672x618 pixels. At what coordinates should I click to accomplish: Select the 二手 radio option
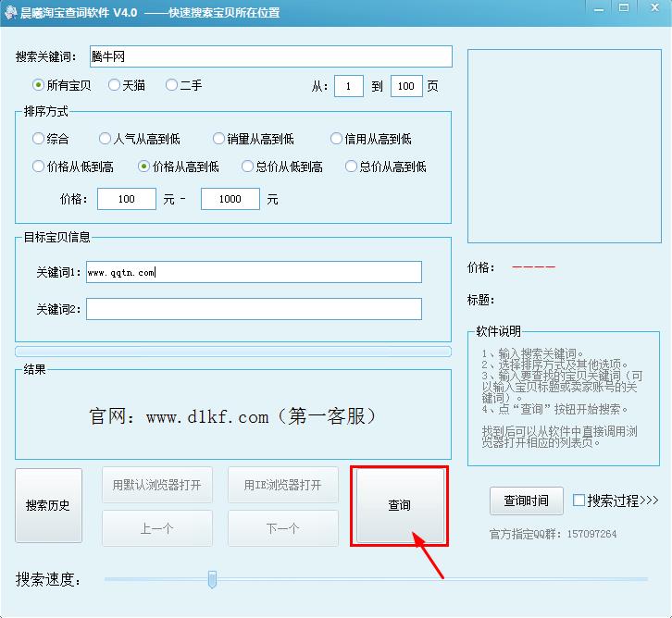[171, 85]
